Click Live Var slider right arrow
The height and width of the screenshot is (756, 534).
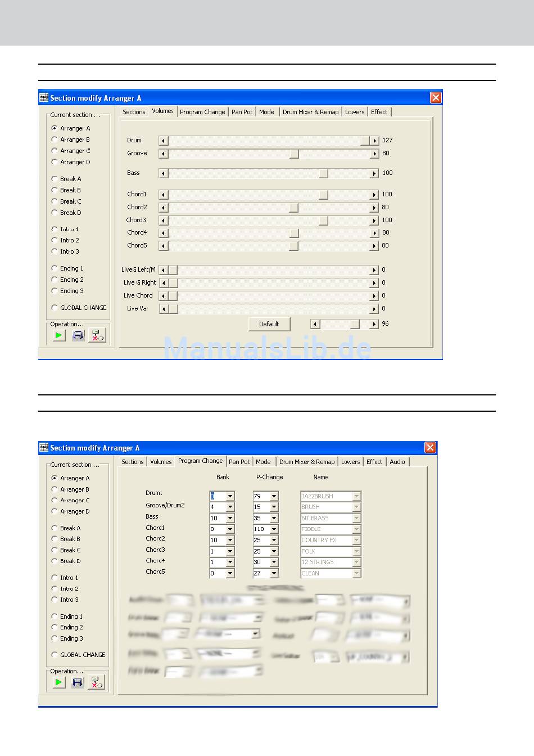tap(374, 309)
